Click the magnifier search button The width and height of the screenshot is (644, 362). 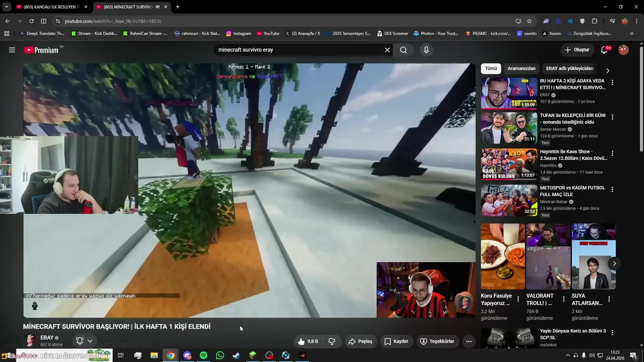tap(404, 50)
